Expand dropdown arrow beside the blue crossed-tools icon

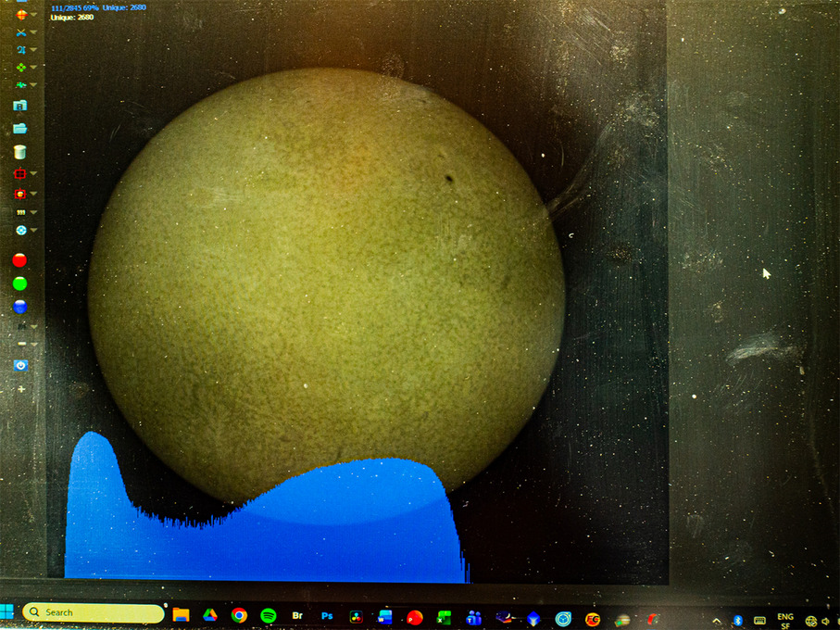(34, 32)
